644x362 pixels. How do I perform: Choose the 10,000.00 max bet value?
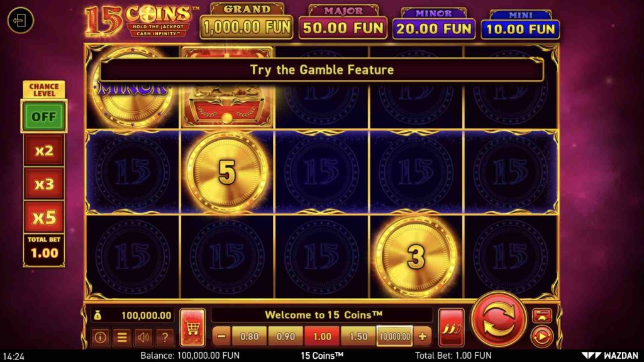(x=395, y=336)
